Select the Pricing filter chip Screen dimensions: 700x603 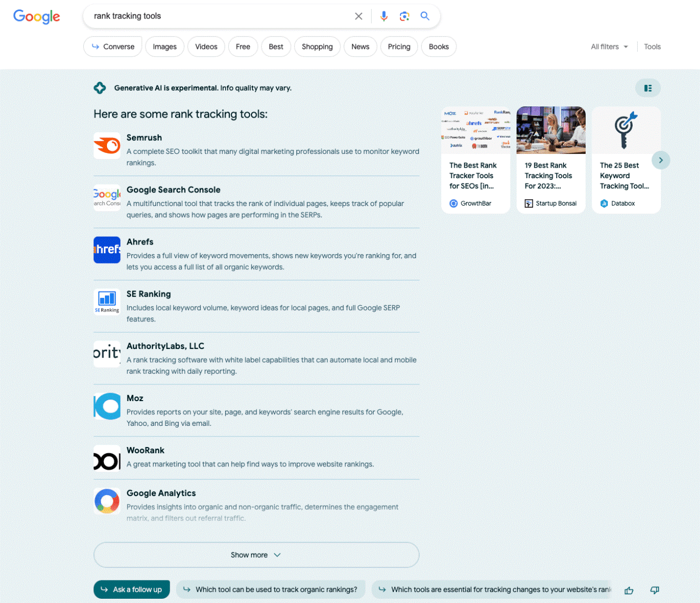pyautogui.click(x=399, y=47)
